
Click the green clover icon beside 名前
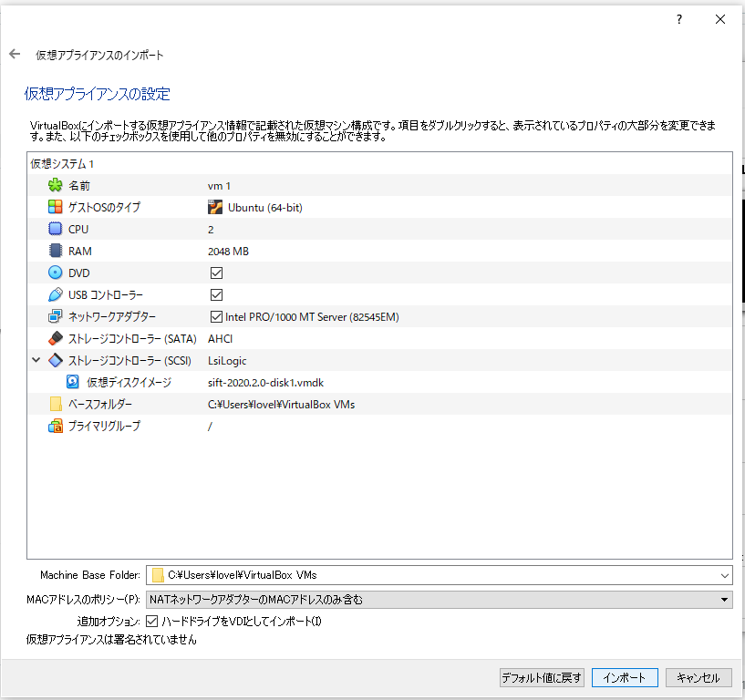coord(55,185)
